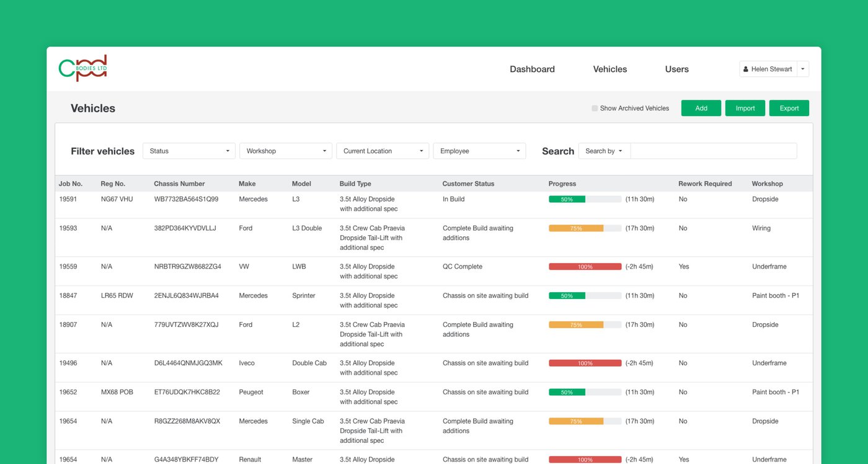This screenshot has height=464, width=868.
Task: Open the Status filter dropdown
Action: (x=188, y=151)
